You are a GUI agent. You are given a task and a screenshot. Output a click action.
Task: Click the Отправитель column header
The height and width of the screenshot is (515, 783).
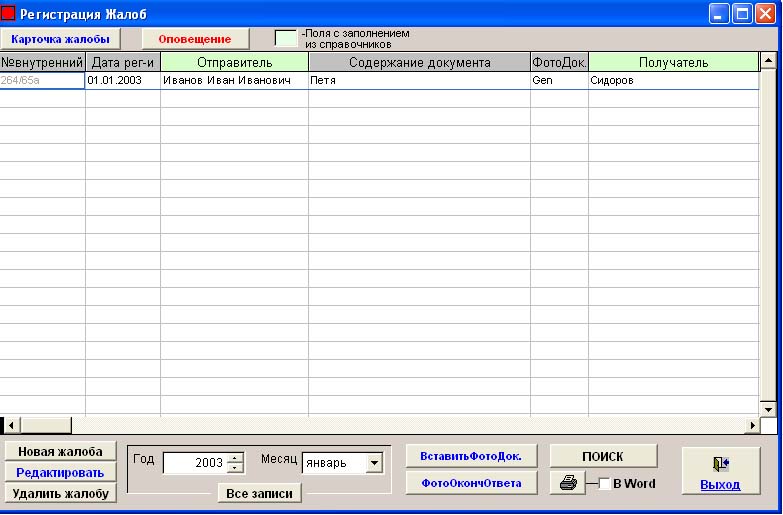[234, 62]
